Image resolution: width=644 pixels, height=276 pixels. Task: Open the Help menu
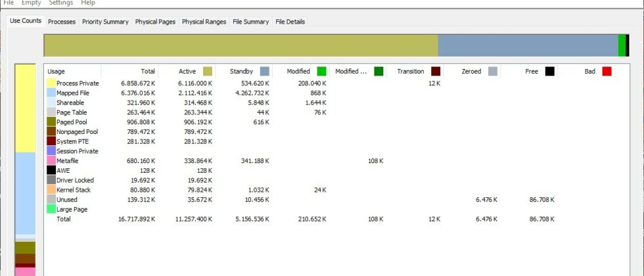tap(88, 3)
